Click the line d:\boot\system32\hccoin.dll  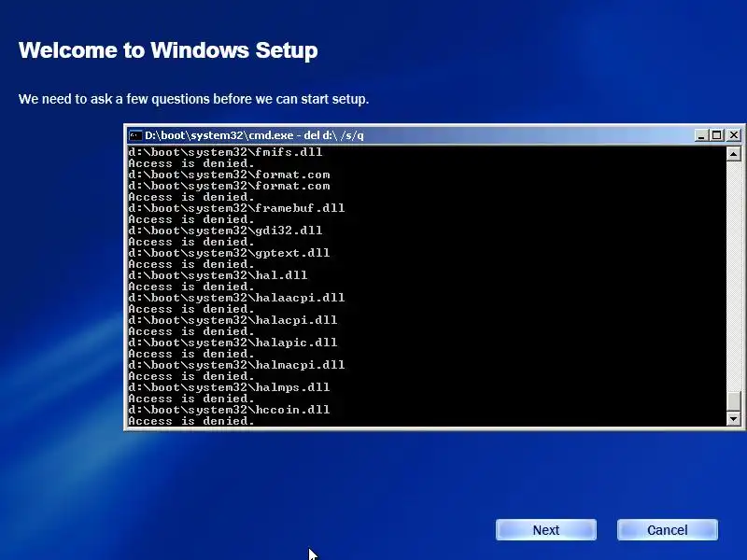click(x=229, y=410)
